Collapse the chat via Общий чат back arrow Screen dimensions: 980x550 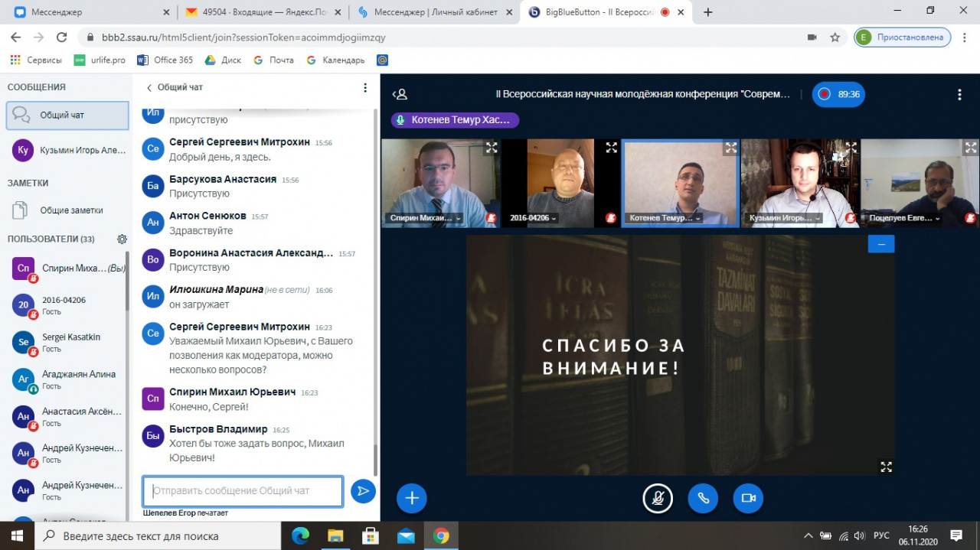(x=149, y=88)
